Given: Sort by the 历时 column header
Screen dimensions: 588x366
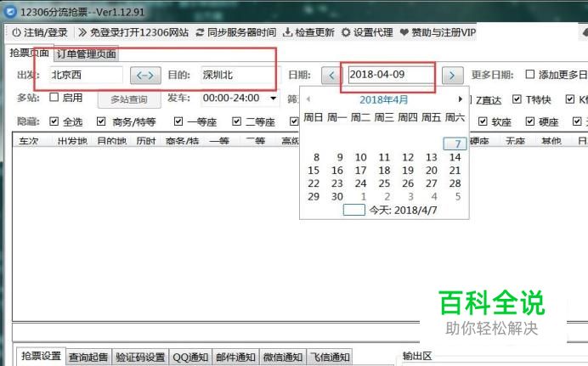Looking at the screenshot, I should tap(146, 141).
